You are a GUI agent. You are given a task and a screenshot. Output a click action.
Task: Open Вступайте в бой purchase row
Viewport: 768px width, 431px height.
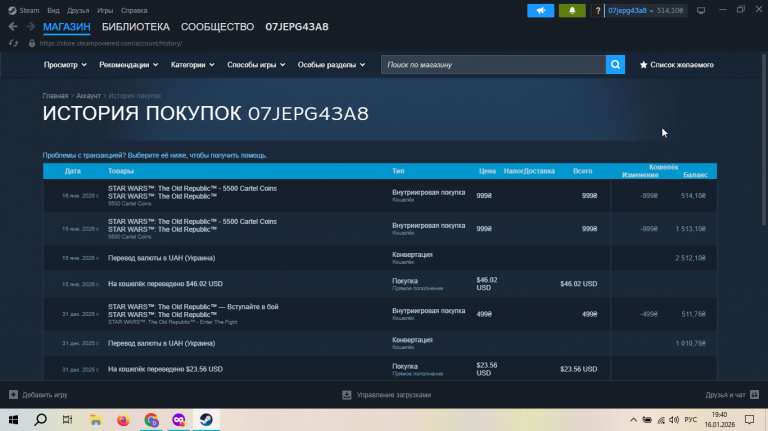(x=380, y=314)
